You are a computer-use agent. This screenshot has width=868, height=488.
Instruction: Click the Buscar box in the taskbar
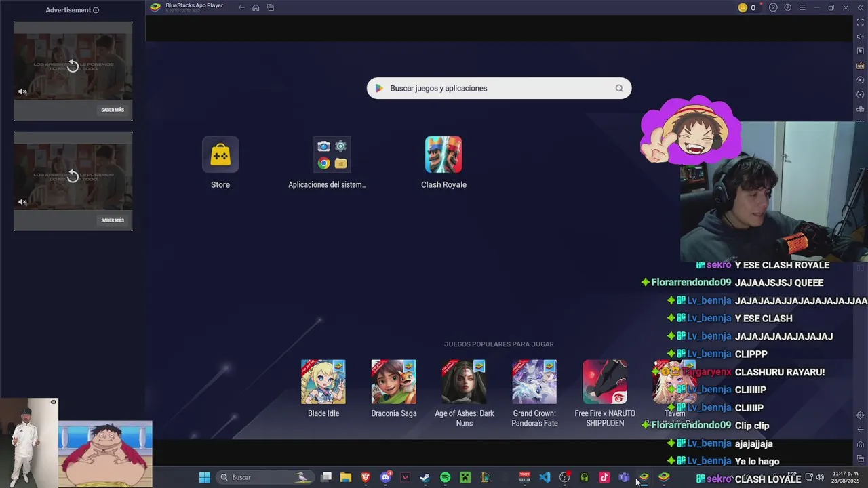pyautogui.click(x=265, y=477)
